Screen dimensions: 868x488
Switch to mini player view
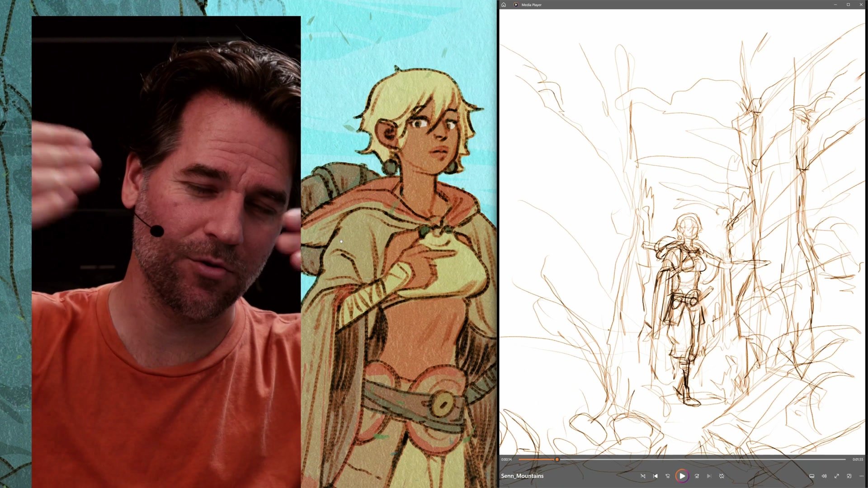849,476
